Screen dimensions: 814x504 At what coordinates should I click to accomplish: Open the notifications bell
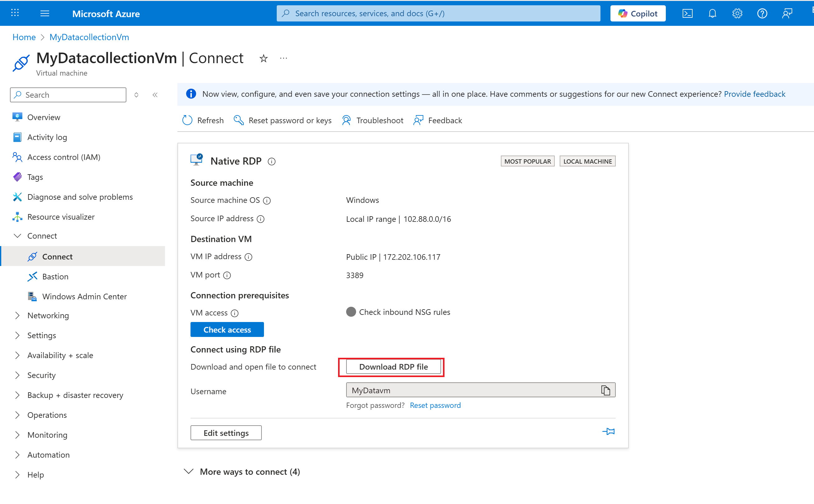point(712,13)
